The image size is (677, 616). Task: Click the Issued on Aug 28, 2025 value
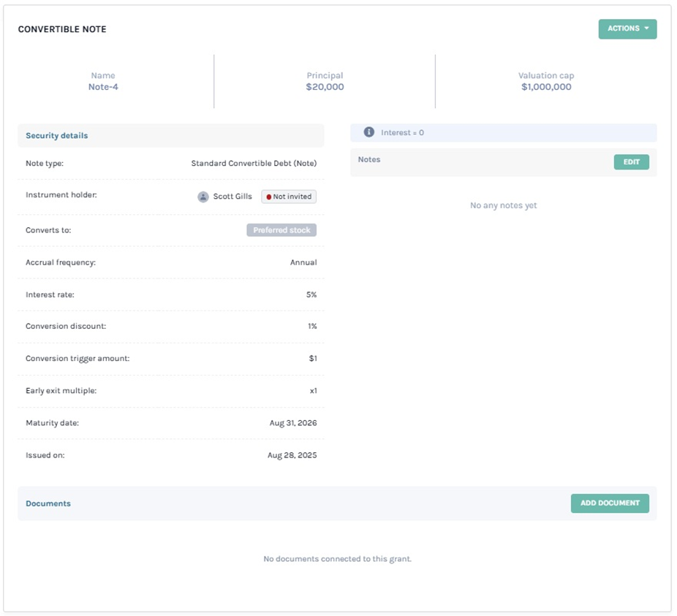(292, 455)
